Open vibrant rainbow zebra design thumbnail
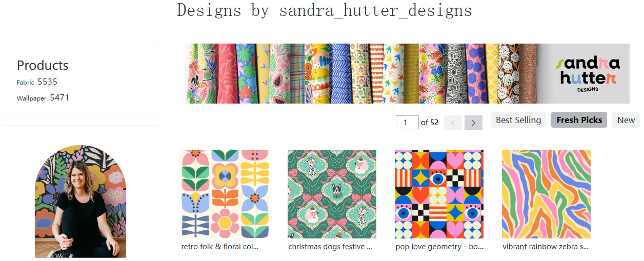This screenshot has height=261, width=644. (546, 194)
